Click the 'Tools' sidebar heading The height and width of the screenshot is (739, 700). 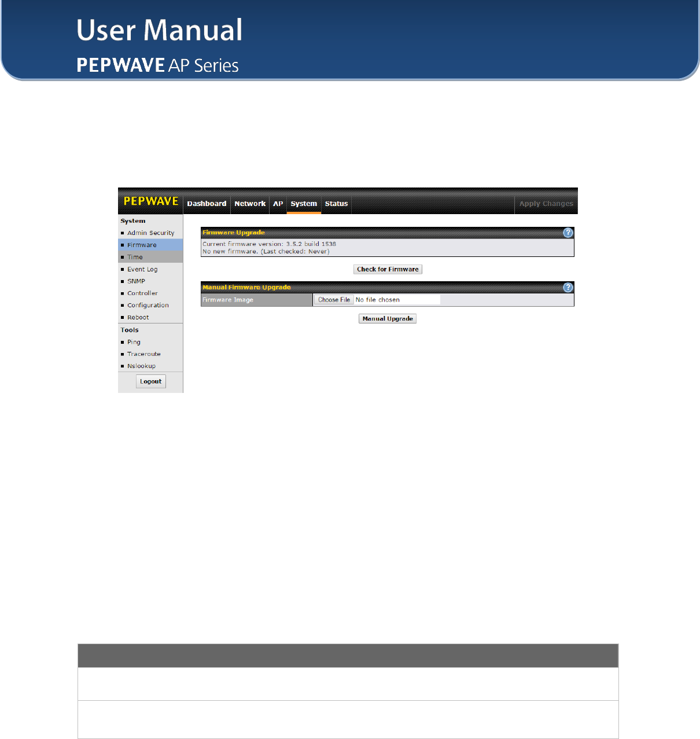130,330
